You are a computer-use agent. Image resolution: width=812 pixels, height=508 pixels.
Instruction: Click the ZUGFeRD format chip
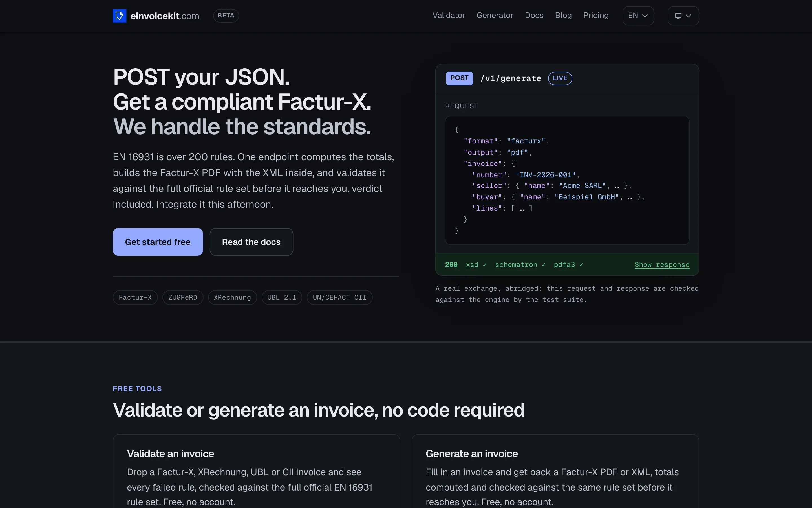182,297
